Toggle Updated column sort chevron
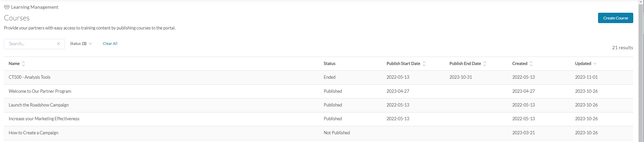Screen dimensions: 644x142 [595, 64]
